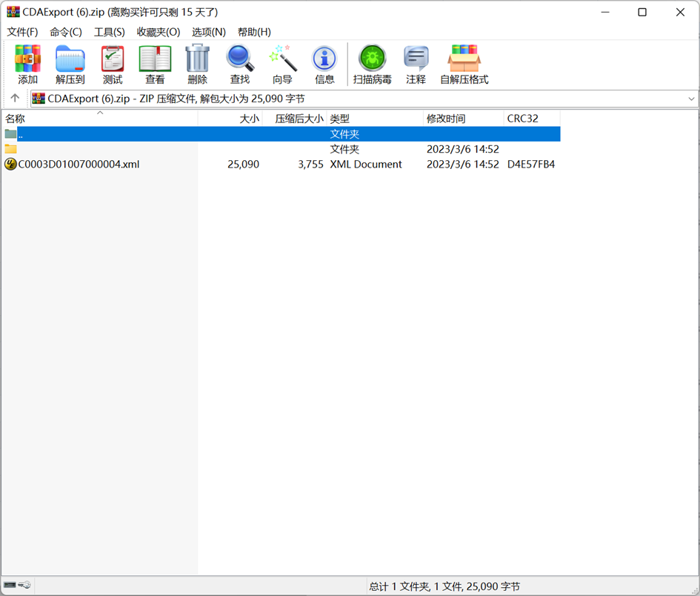Click the archive icon in the address bar
The image size is (700, 596).
pyautogui.click(x=39, y=99)
